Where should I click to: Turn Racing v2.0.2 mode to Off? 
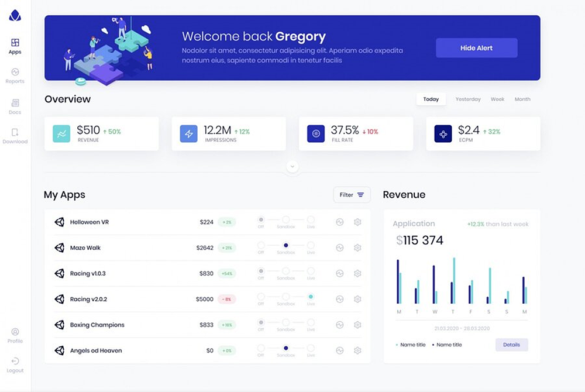point(261,297)
